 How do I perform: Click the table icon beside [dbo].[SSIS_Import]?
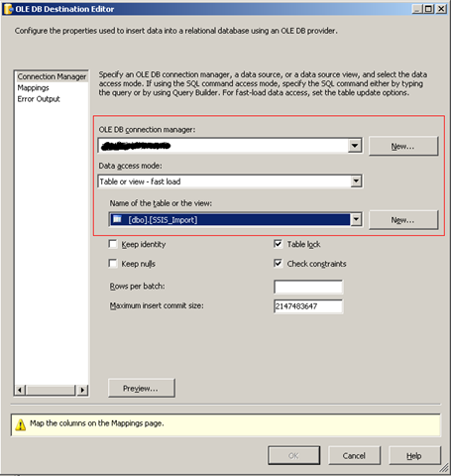click(117, 219)
